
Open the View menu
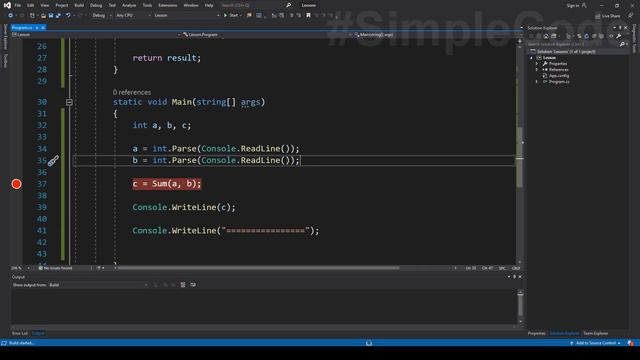(x=44, y=5)
